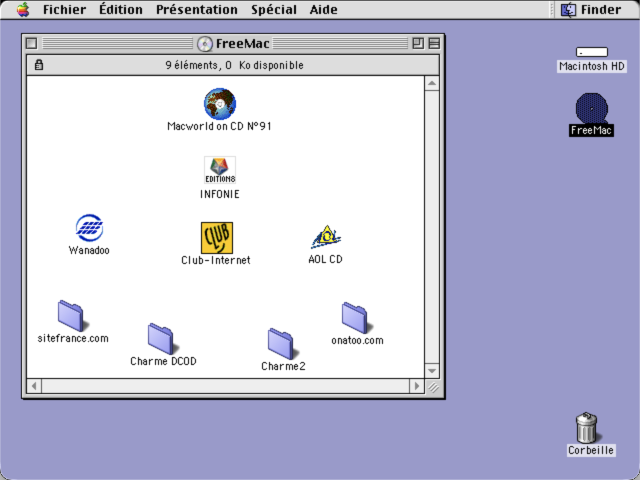Click the horizontal scrollbar right arrow
The width and height of the screenshot is (640, 480).
coord(416,386)
